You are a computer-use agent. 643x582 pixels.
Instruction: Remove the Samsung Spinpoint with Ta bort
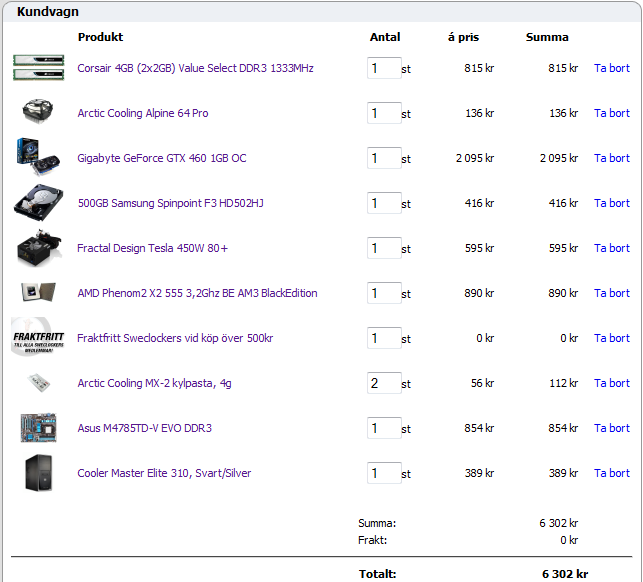[611, 203]
